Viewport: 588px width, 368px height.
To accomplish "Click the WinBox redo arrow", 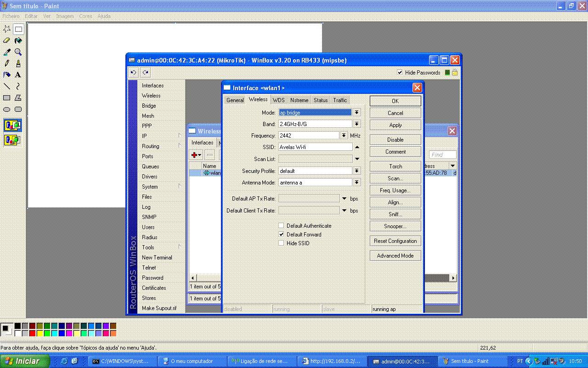I will (x=145, y=73).
